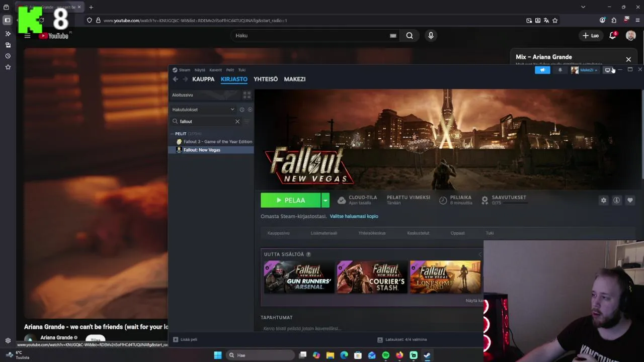Open the Keskustelut discussions link

[418, 233]
